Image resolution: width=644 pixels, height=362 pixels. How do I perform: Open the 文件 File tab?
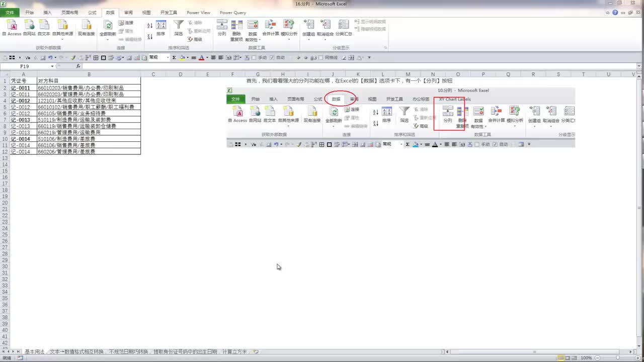(10, 13)
